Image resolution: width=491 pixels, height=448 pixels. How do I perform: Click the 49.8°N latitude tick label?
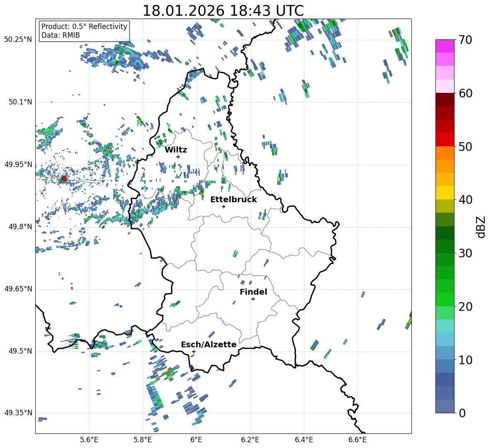18,227
